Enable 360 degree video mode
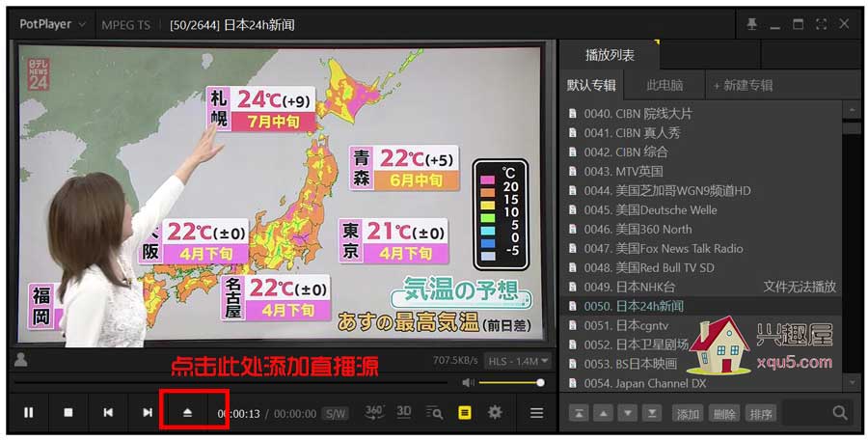Viewport: 868px width, 441px height. pos(374,412)
